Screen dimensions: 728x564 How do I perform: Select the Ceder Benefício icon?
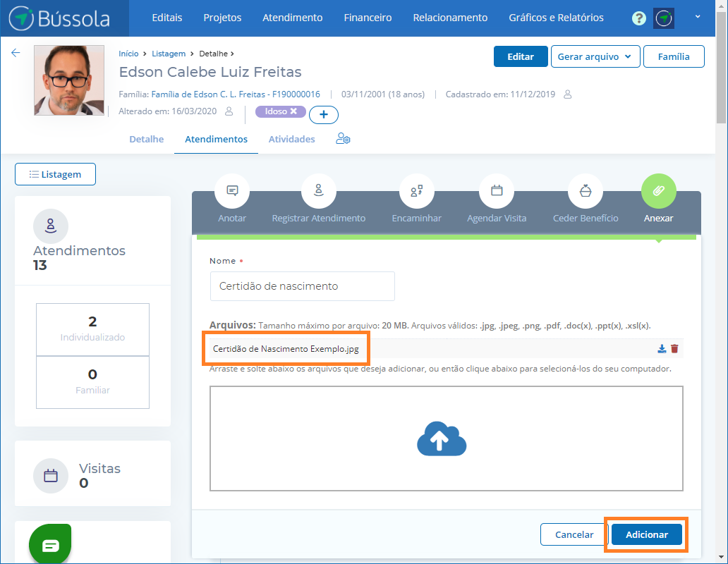point(586,190)
